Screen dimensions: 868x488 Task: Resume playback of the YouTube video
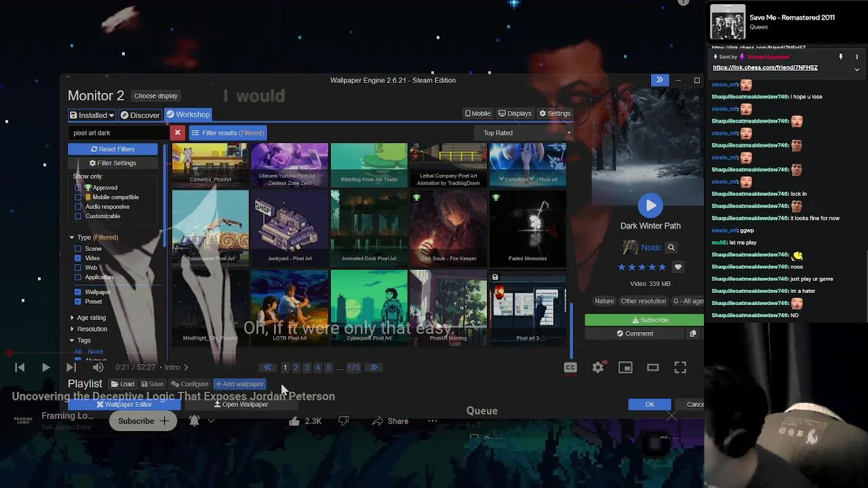click(45, 367)
